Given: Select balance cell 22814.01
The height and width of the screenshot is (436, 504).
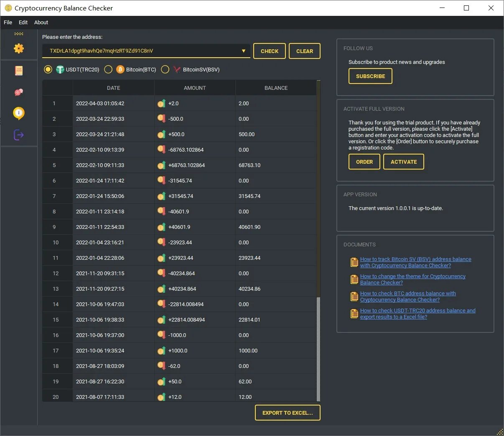Looking at the screenshot, I should click(276, 319).
